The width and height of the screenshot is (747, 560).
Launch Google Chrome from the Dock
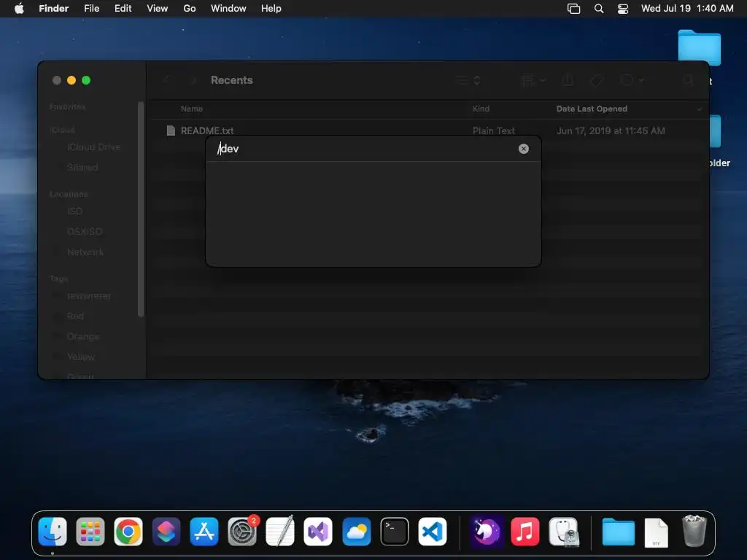pos(128,532)
